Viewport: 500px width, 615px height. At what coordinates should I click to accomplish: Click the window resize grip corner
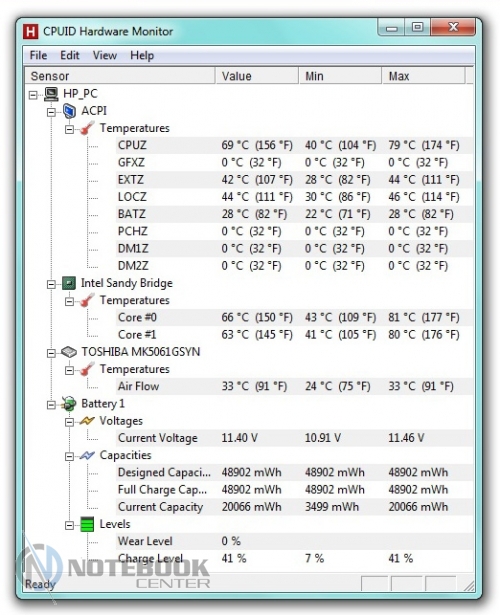pos(469,586)
